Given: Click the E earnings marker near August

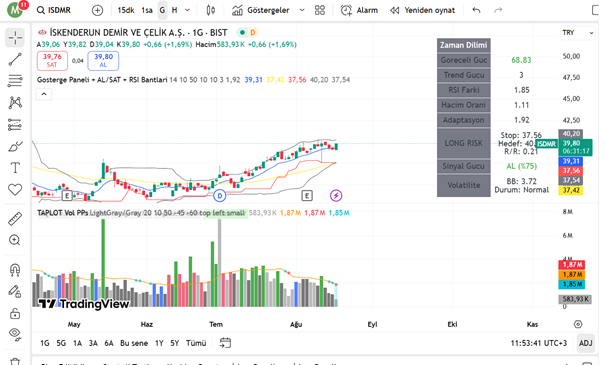Looking at the screenshot, I should tap(307, 196).
